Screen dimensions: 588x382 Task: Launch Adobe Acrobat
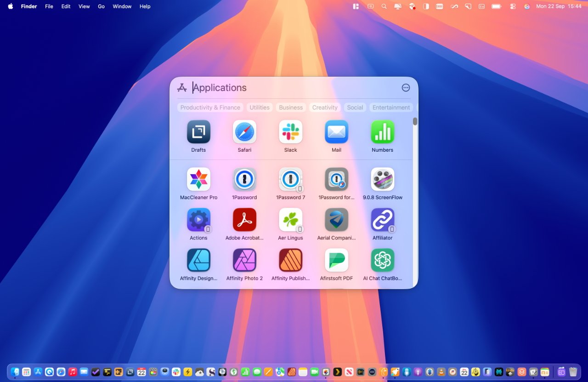pos(244,220)
